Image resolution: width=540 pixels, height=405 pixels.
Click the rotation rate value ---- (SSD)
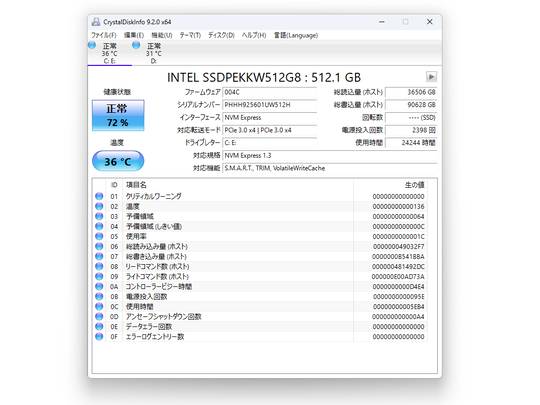pyautogui.click(x=411, y=117)
